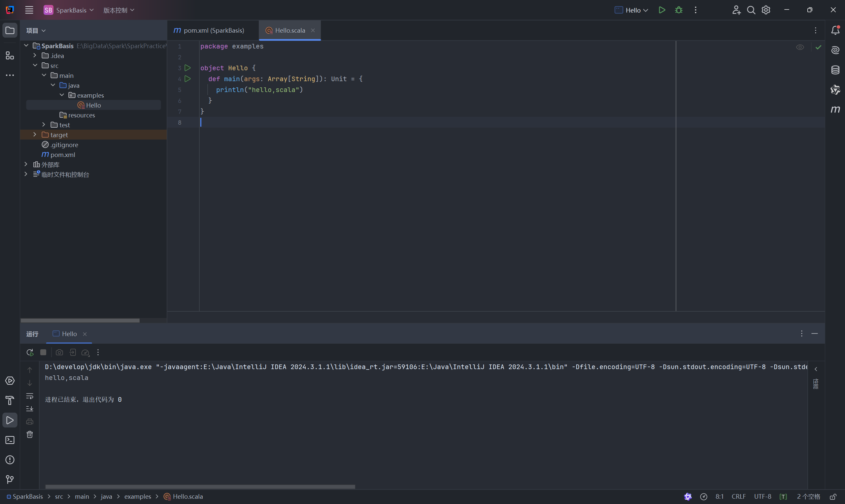Click the console horizontal scrollbar
This screenshot has width=845, height=504.
(x=200, y=487)
